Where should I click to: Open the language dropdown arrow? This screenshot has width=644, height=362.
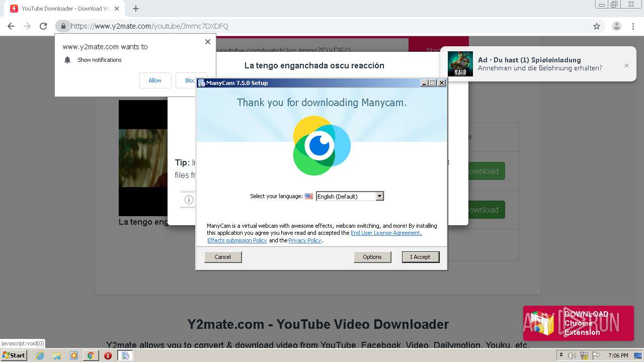380,196
